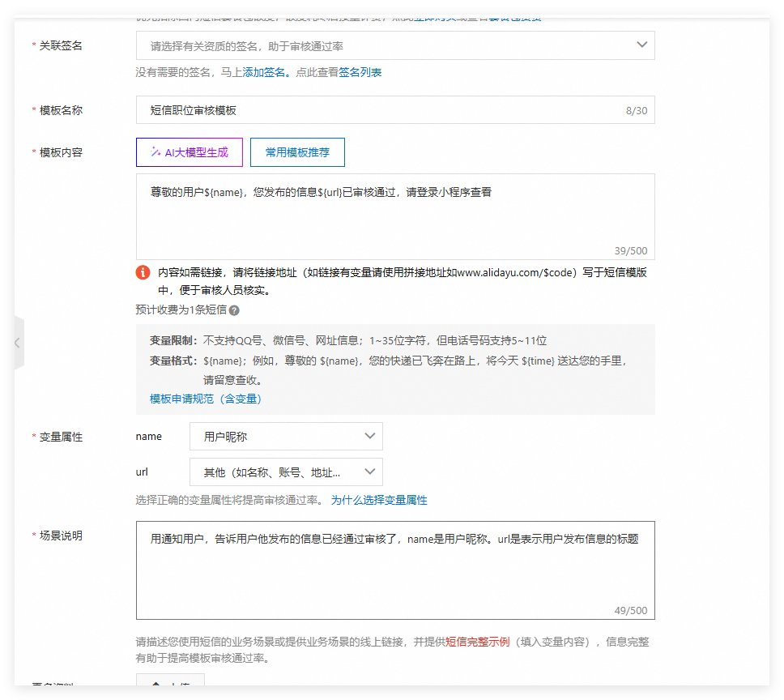784x700 pixels.
Task: Click the magic wand icon on AI大模型生成
Action: pyautogui.click(x=156, y=152)
